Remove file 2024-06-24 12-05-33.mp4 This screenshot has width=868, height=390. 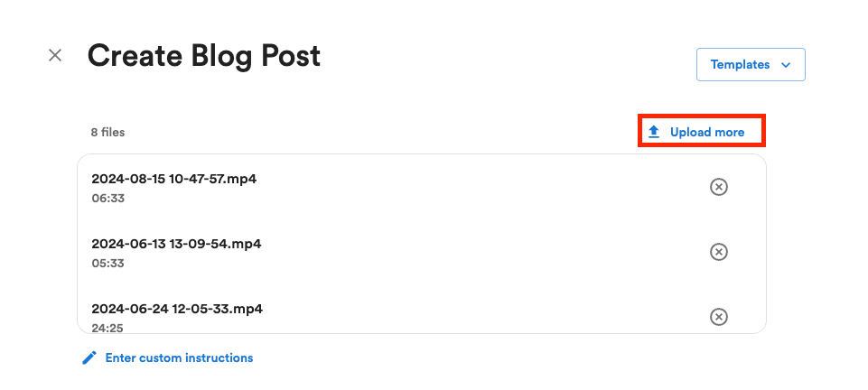(718, 317)
